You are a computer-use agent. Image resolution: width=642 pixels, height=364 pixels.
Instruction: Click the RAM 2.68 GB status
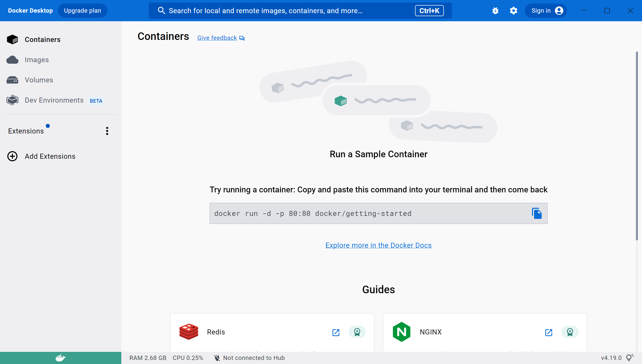point(148,358)
